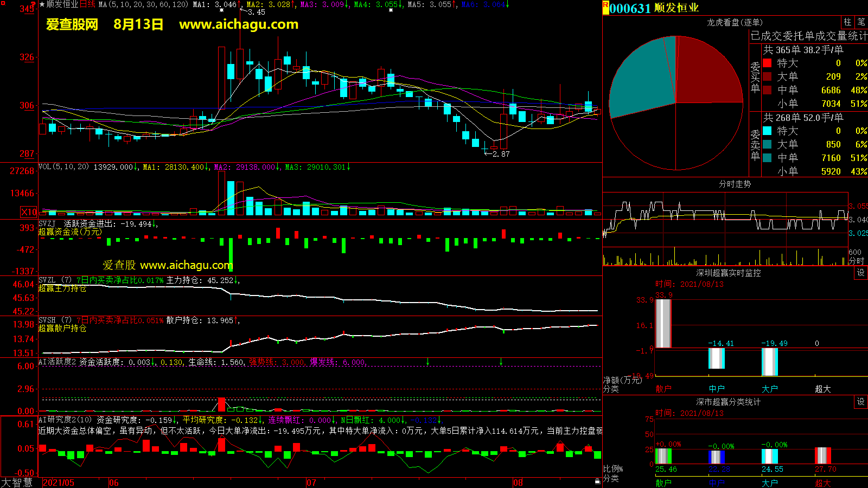Click the star icon before 顺发恒业 title

(42, 4)
